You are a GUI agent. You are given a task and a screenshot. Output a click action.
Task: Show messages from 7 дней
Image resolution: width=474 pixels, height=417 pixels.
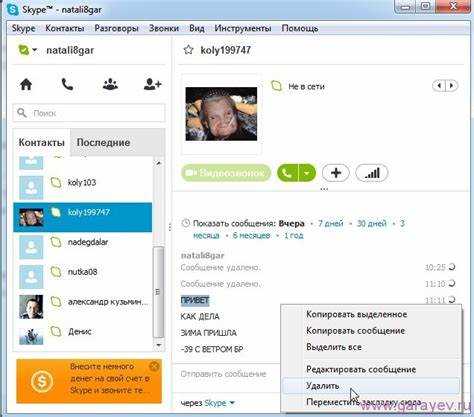coord(330,223)
